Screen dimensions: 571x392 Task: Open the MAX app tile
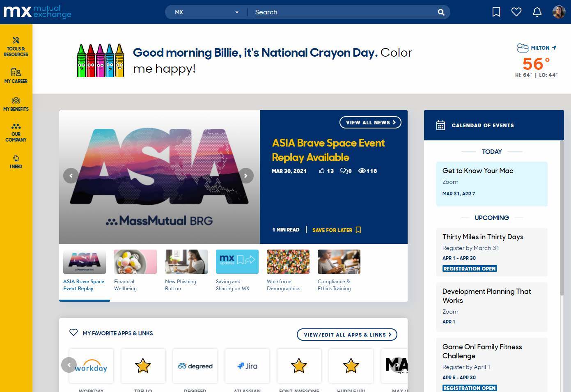coord(395,366)
